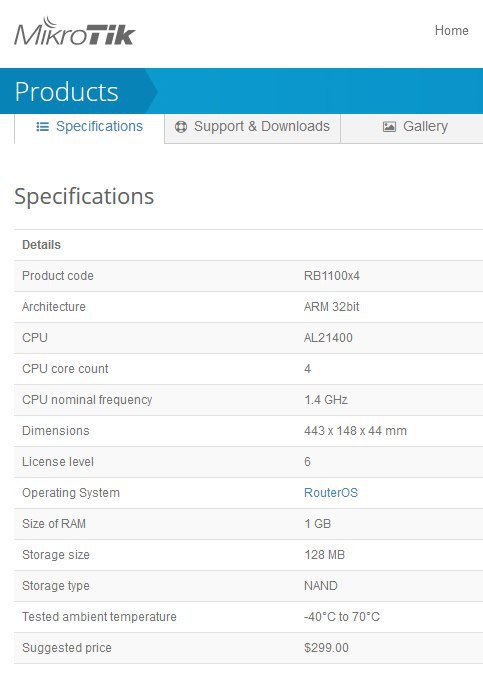This screenshot has width=483, height=685.
Task: Switch to the Gallery tab
Action: tap(412, 128)
